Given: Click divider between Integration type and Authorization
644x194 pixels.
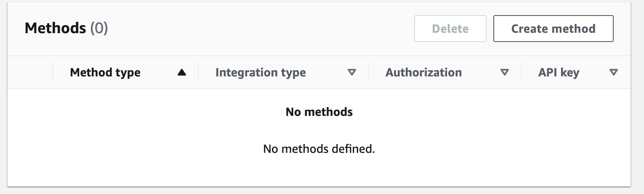Looking at the screenshot, I should [368, 72].
